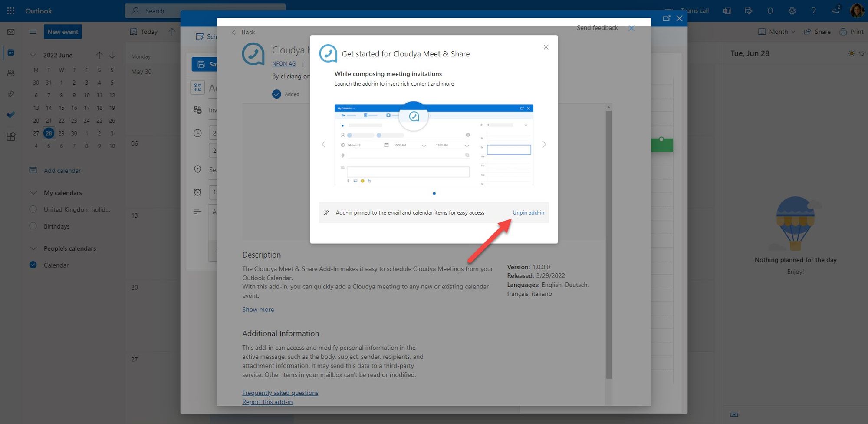Collapse the People's calendars section
Viewport: 868px width, 424px height.
point(33,248)
